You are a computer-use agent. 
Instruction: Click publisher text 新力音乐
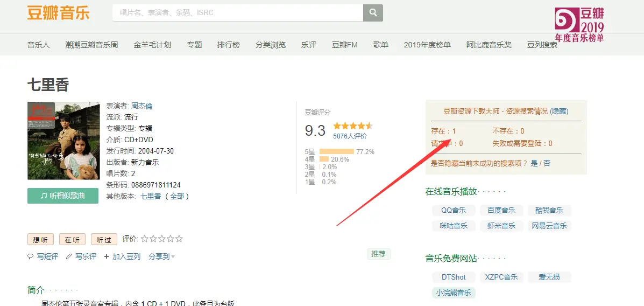point(145,162)
